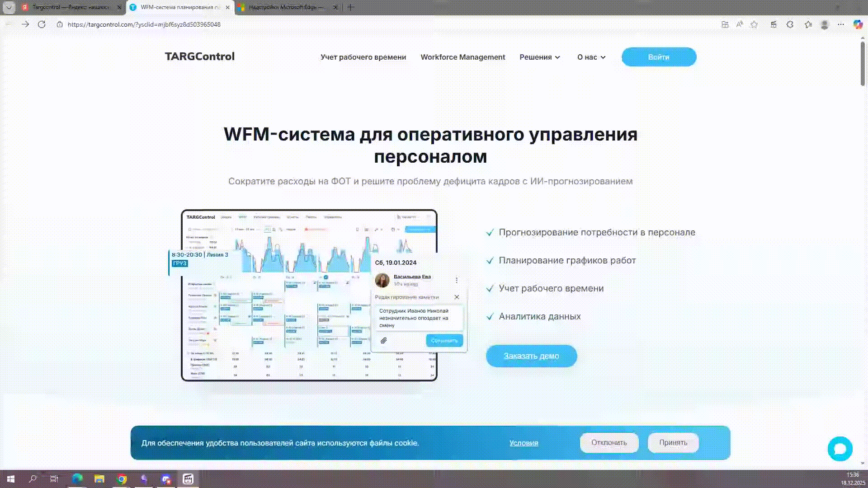Open the tab list dropdown arrow
The height and width of the screenshot is (488, 868).
[x=9, y=7]
